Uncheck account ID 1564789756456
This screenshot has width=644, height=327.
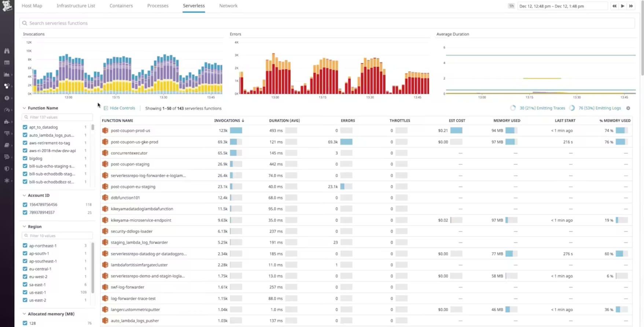pyautogui.click(x=25, y=205)
